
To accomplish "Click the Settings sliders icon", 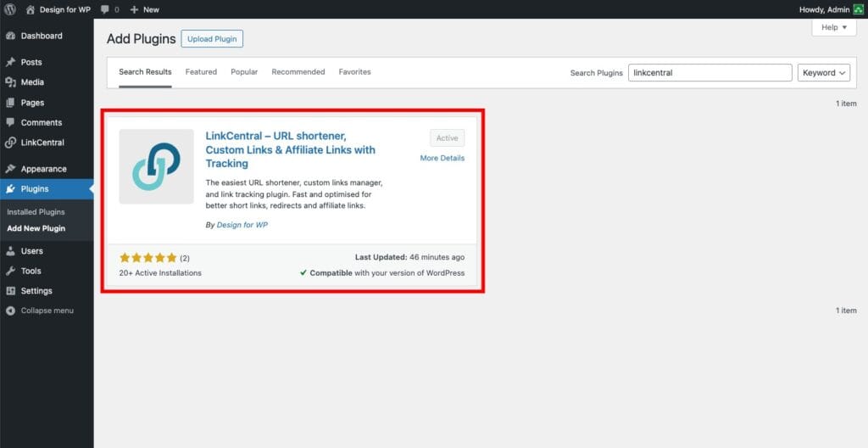I will (10, 291).
